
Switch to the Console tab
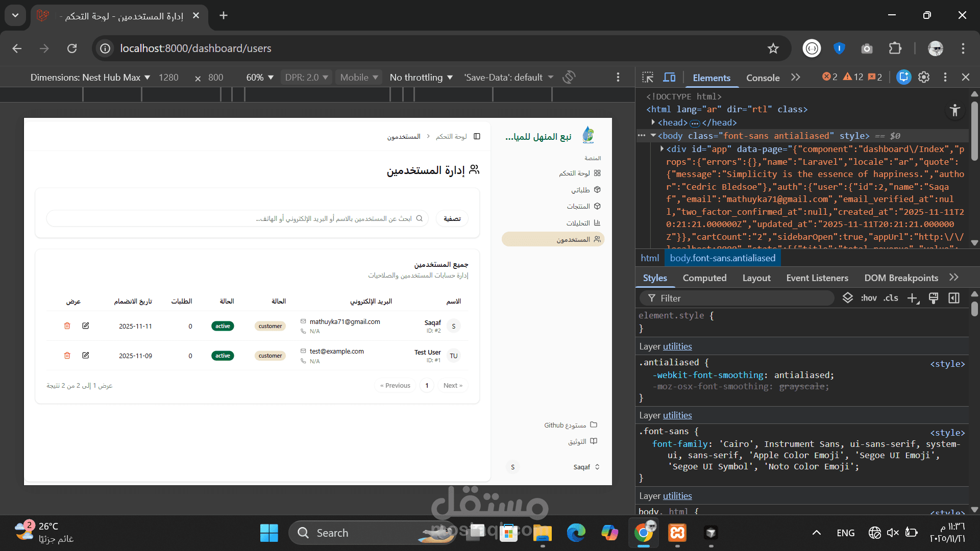763,78
